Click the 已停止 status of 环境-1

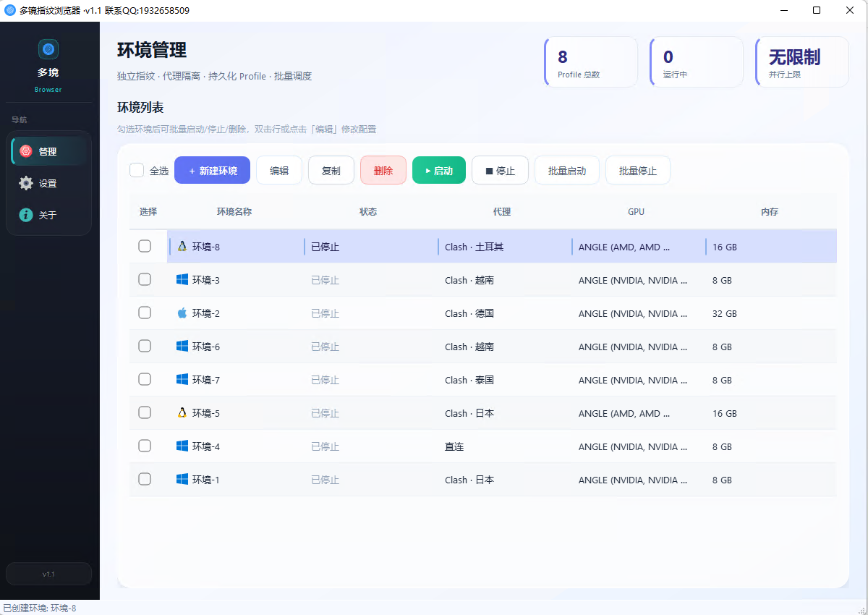325,480
